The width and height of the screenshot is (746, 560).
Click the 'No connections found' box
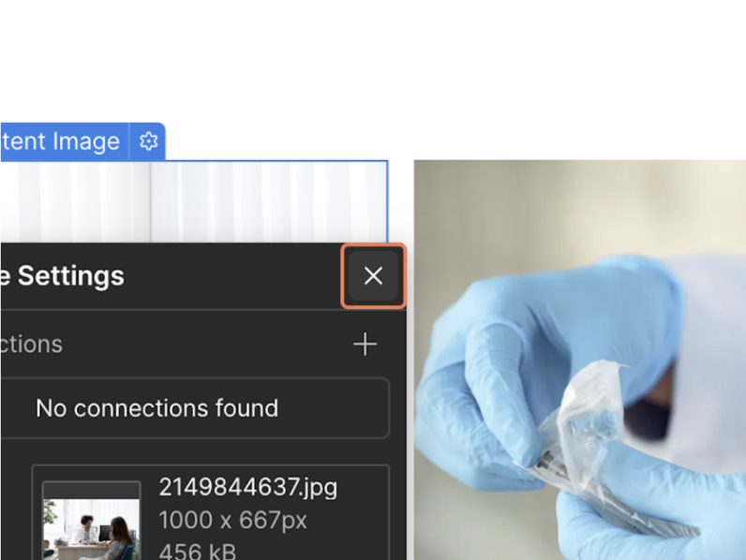coord(195,408)
